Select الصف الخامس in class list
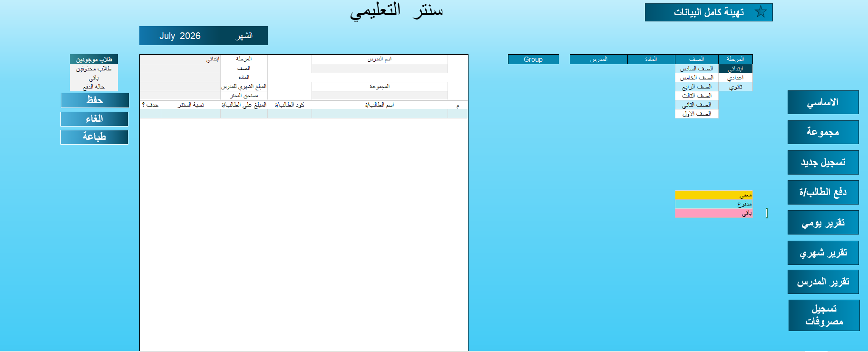 point(697,78)
